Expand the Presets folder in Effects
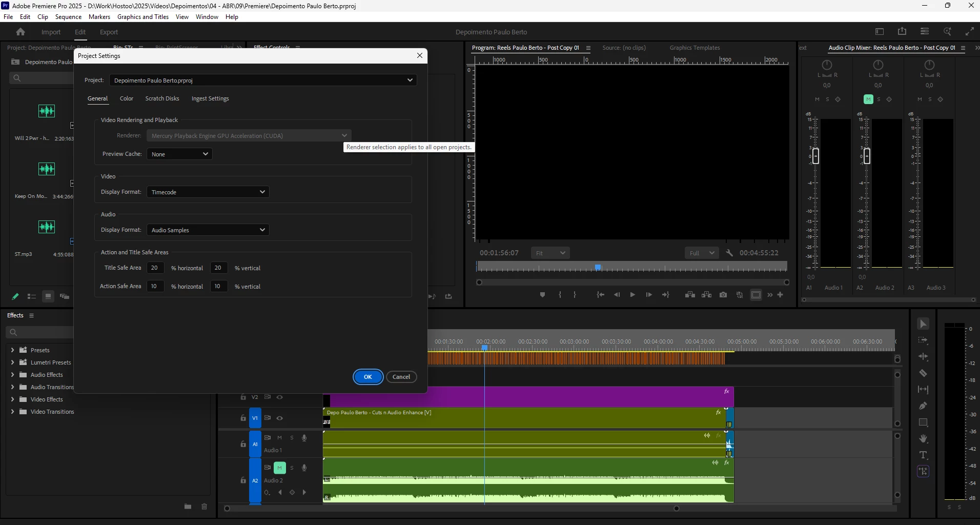This screenshot has width=980, height=525. point(12,350)
